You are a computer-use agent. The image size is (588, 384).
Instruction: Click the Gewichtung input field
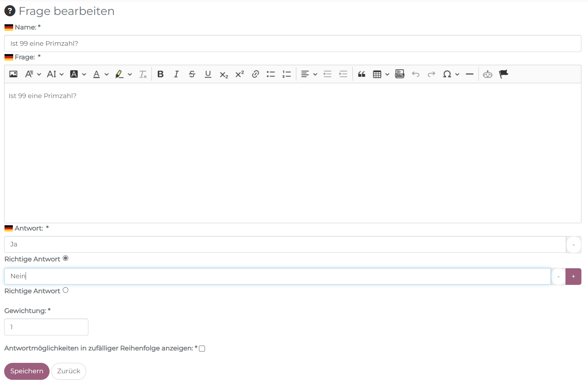[x=46, y=327]
